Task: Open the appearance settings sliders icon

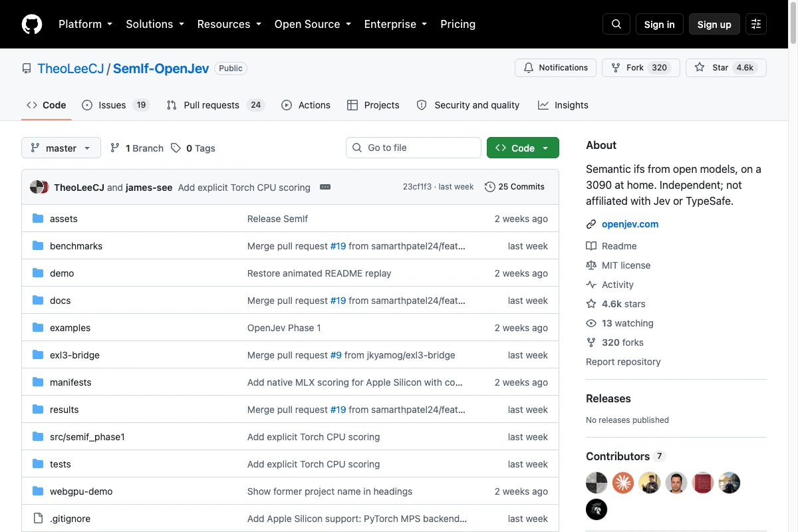Action: pos(756,24)
